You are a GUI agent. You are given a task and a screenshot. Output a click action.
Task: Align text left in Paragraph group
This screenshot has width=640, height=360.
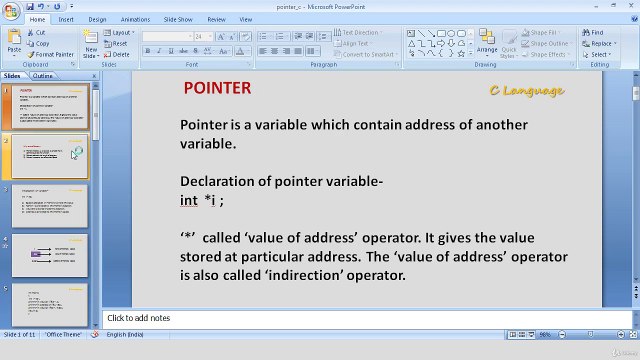tap(263, 51)
